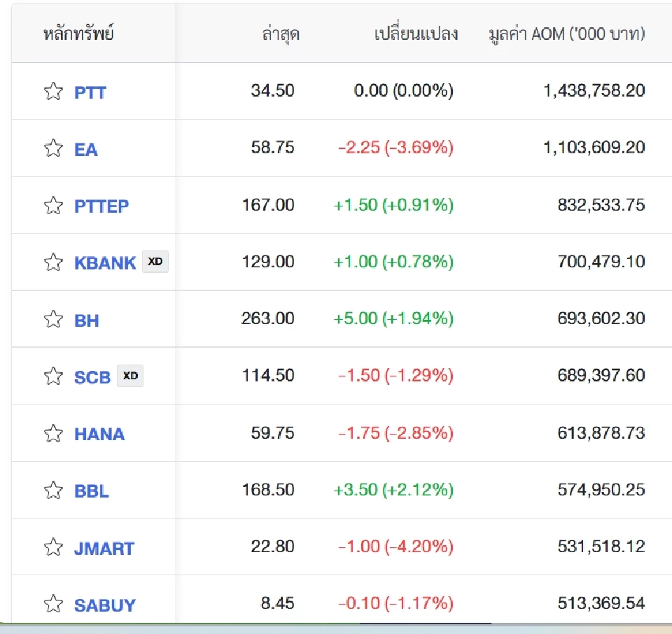This screenshot has height=634, width=672.
Task: Click the value 1,438,758.20 for PTT
Action: point(594,90)
